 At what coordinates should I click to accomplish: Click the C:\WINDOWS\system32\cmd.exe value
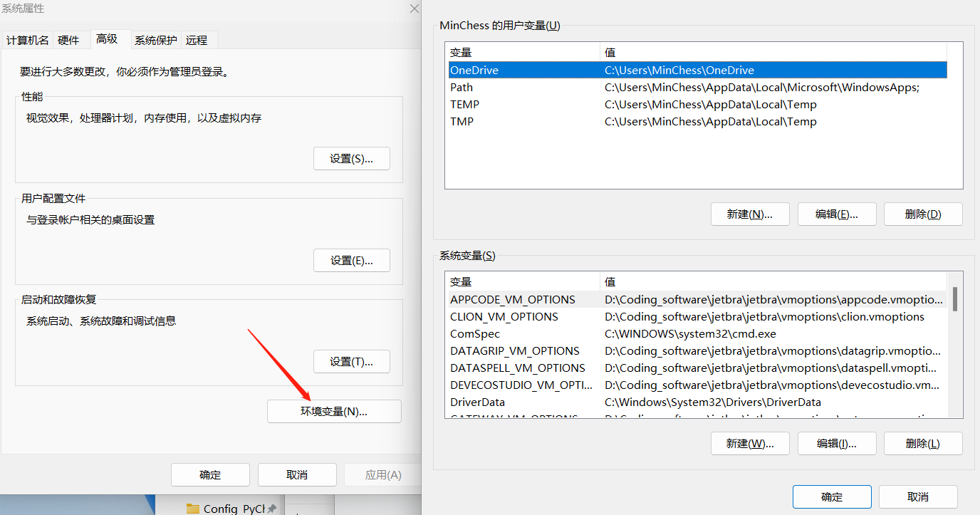690,333
